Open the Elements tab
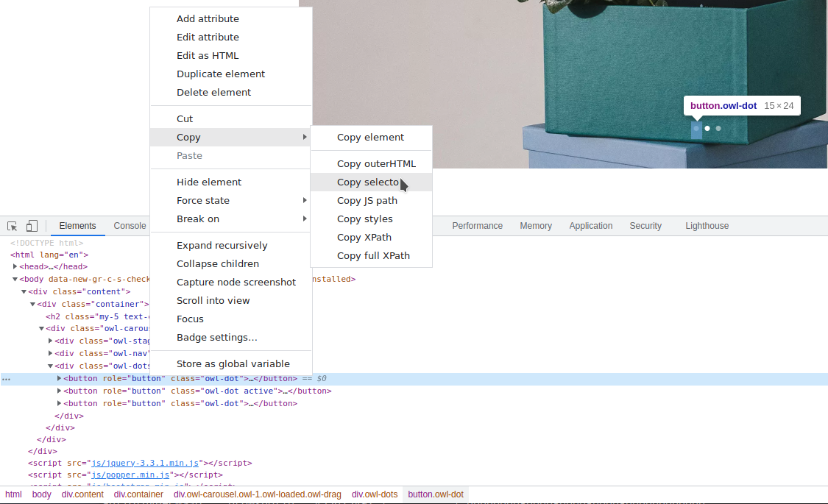This screenshot has width=828, height=504. (77, 226)
